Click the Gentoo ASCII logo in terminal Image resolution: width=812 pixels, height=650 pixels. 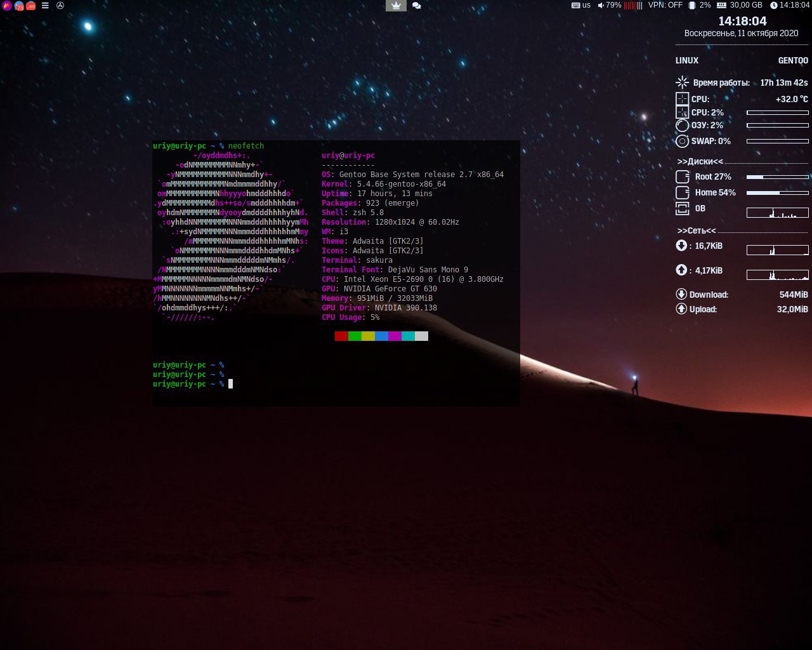click(231, 236)
